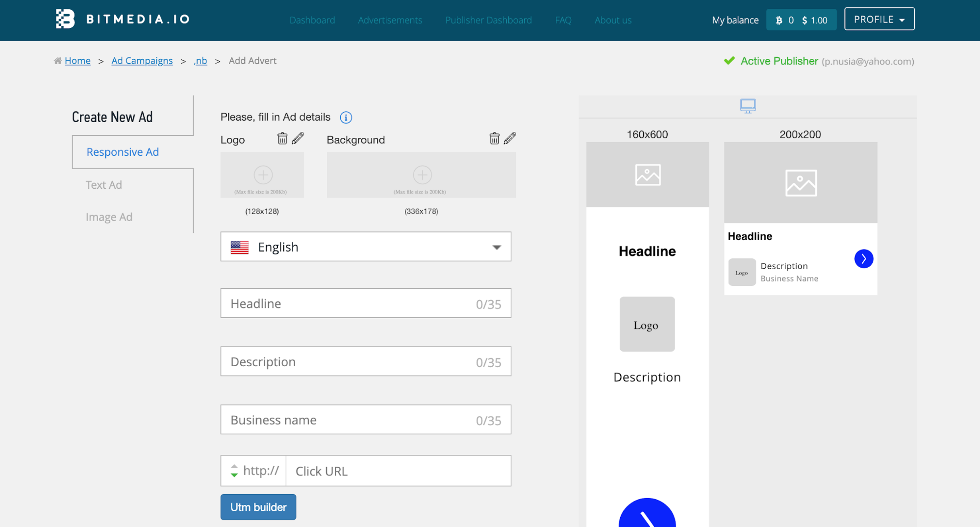Viewport: 980px width, 527px height.
Task: Click the 200x200 preview image placeholder
Action: pyautogui.click(x=801, y=183)
